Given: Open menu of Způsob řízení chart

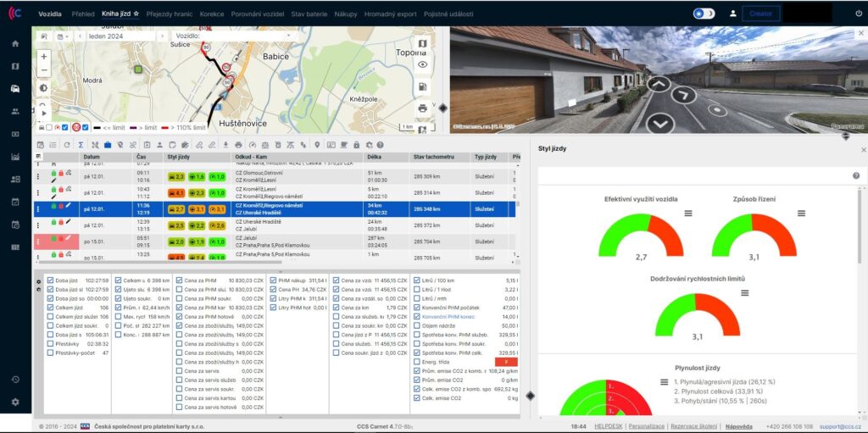Looking at the screenshot, I should point(801,214).
